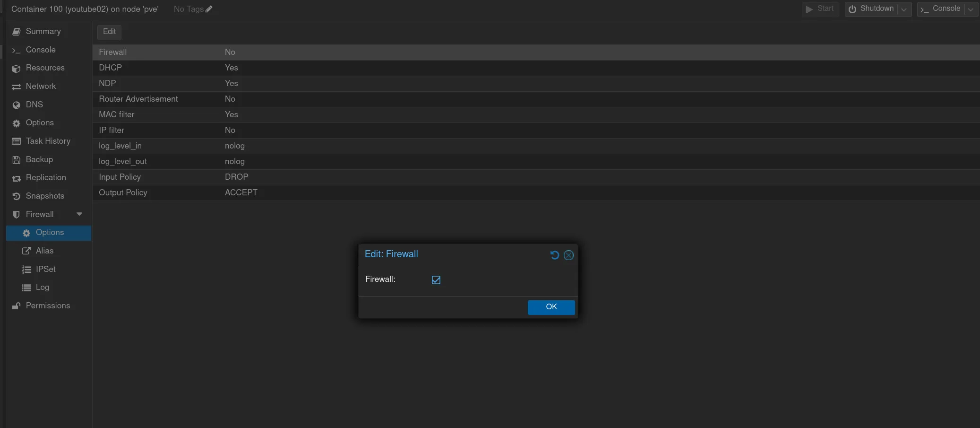
Task: Collapse the Firewall tree section arrow
Action: 79,214
